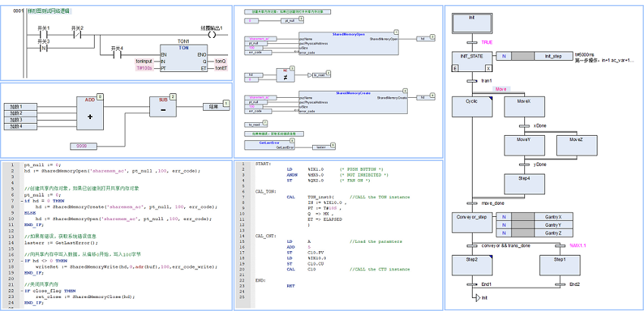Click the N qualifier of Init_step action
644x311 pixels.
[x=505, y=56]
